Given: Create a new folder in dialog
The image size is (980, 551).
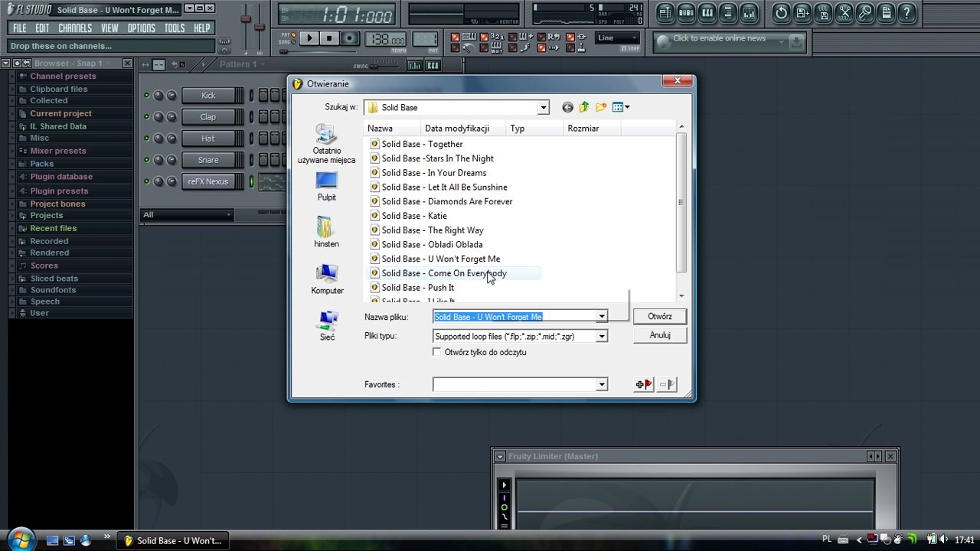Looking at the screenshot, I should 601,107.
